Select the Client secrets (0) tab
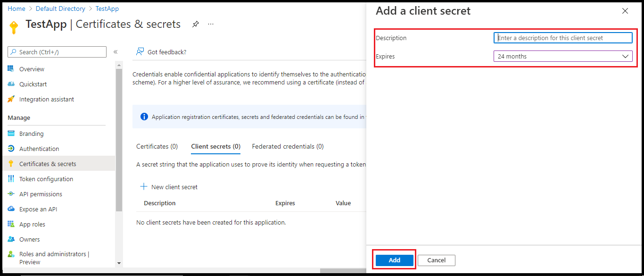Image resolution: width=644 pixels, height=276 pixels. coord(216,146)
